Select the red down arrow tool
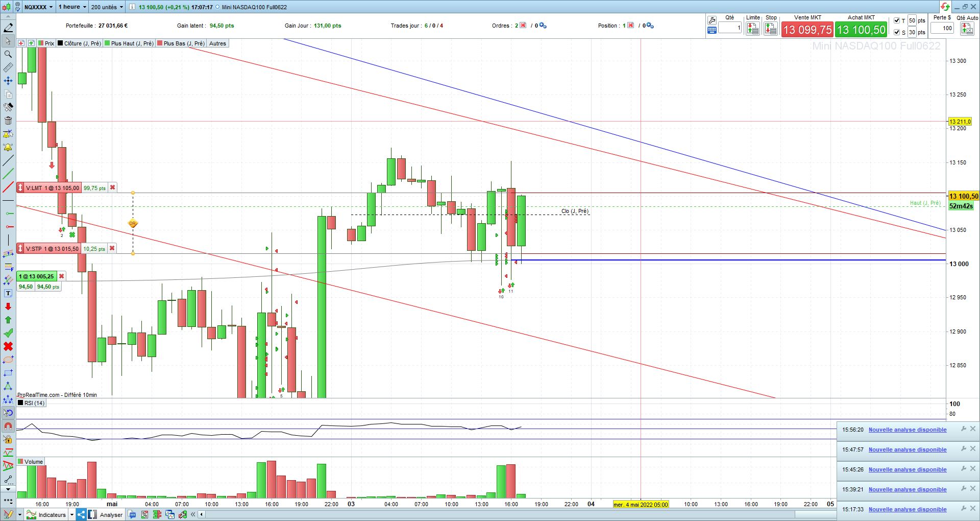This screenshot has height=521, width=980. coord(8,306)
